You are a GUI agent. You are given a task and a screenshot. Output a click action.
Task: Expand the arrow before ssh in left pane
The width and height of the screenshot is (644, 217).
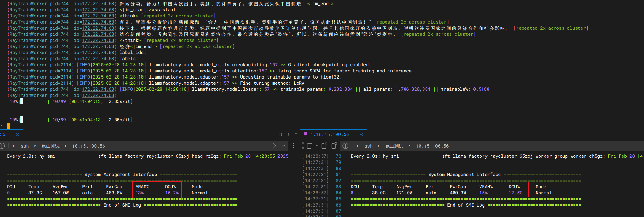[14, 146]
